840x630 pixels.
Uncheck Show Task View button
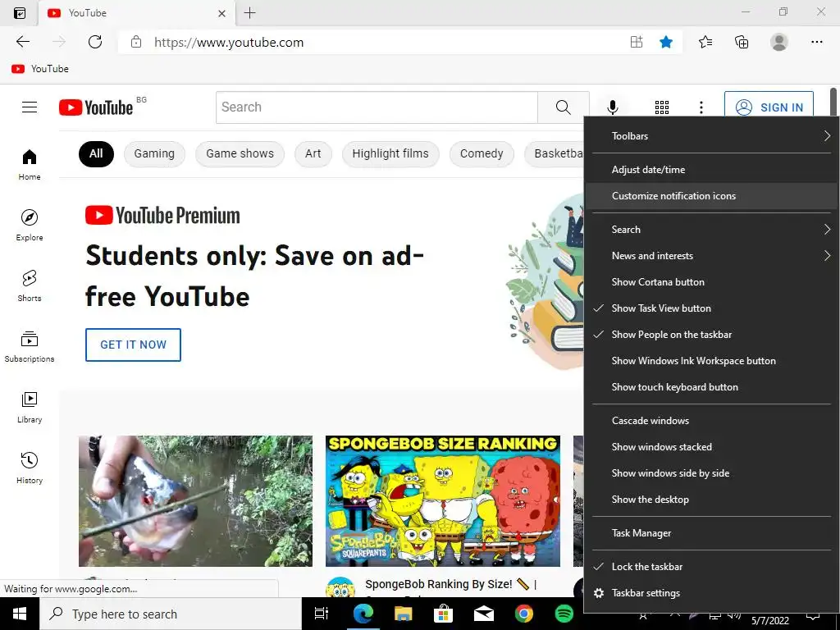click(x=712, y=308)
